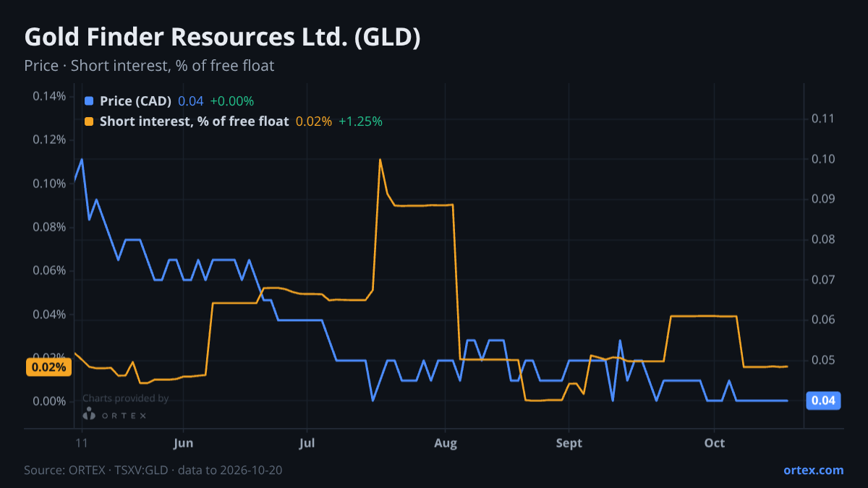Click the blue 0.04 price axis badge
Viewport: 868px width, 488px height.
[x=822, y=401]
